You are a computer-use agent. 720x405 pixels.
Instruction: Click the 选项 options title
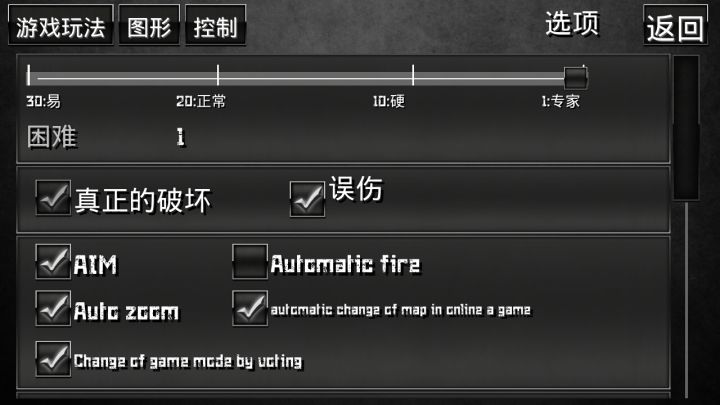[572, 23]
